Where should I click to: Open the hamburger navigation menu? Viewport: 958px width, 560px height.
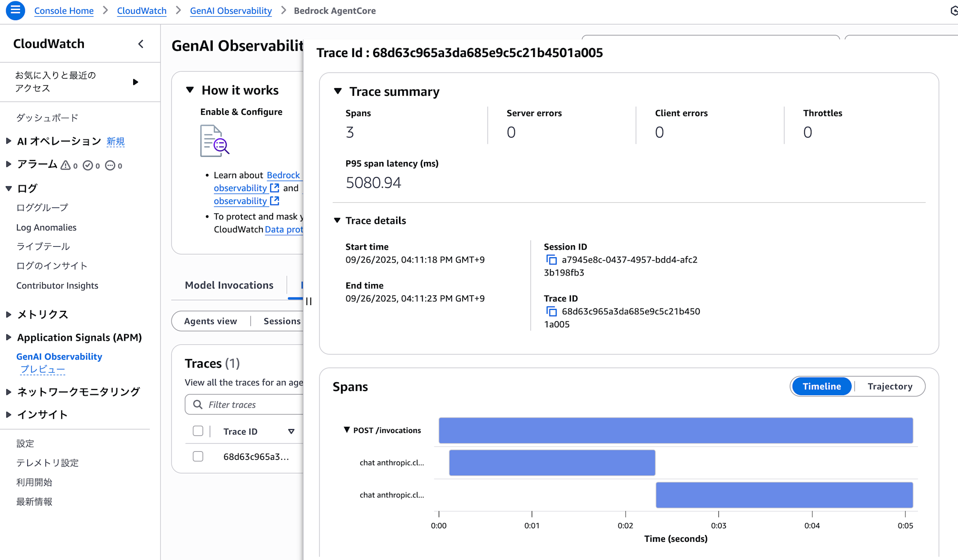tap(15, 10)
